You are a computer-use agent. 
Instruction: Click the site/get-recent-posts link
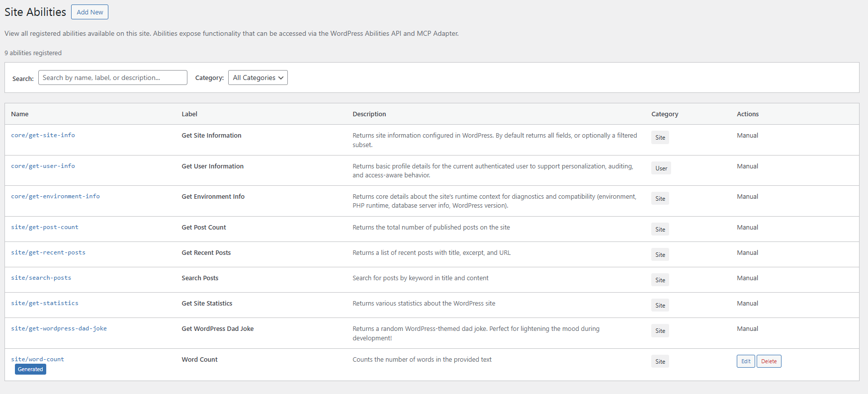point(48,252)
